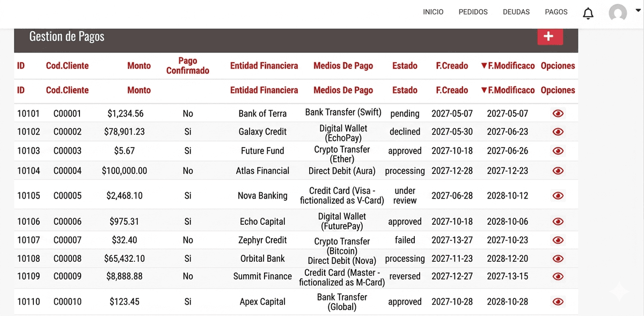Show details for Galaxy Credit payment

point(558,132)
